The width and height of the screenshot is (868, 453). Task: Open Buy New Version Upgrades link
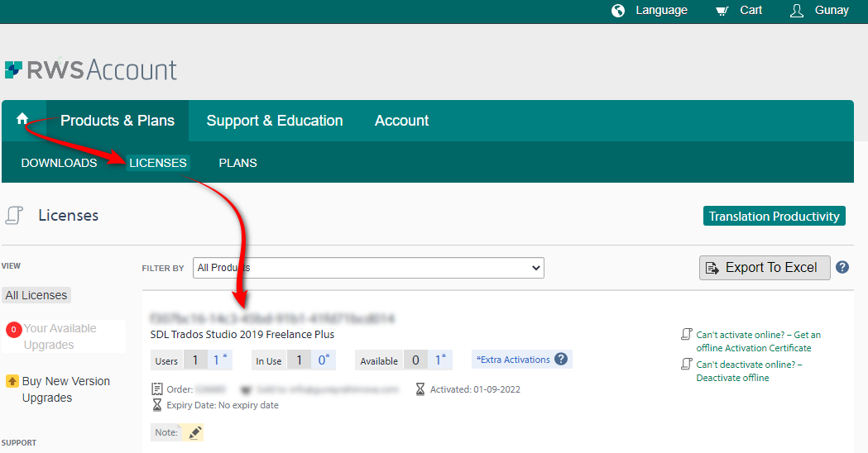point(66,389)
